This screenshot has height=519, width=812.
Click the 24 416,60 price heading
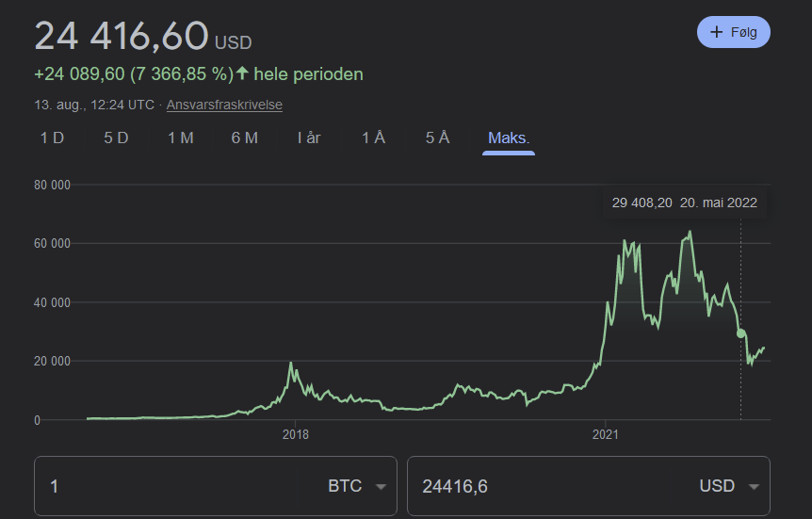(x=122, y=36)
